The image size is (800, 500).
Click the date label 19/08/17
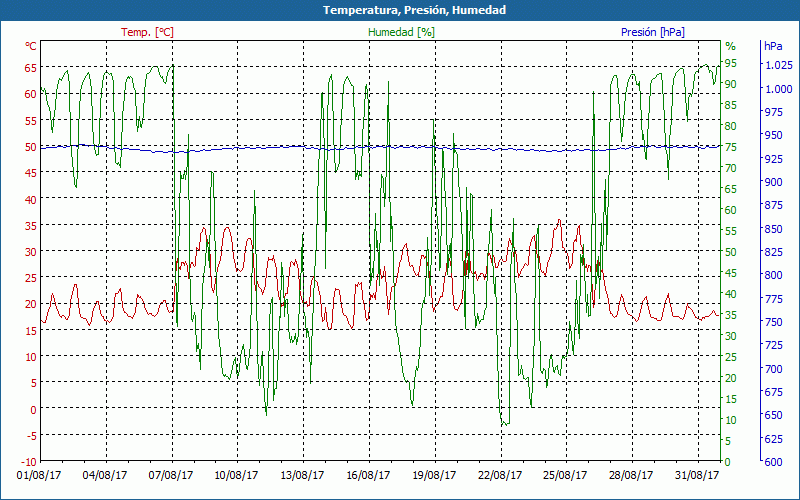tap(434, 475)
